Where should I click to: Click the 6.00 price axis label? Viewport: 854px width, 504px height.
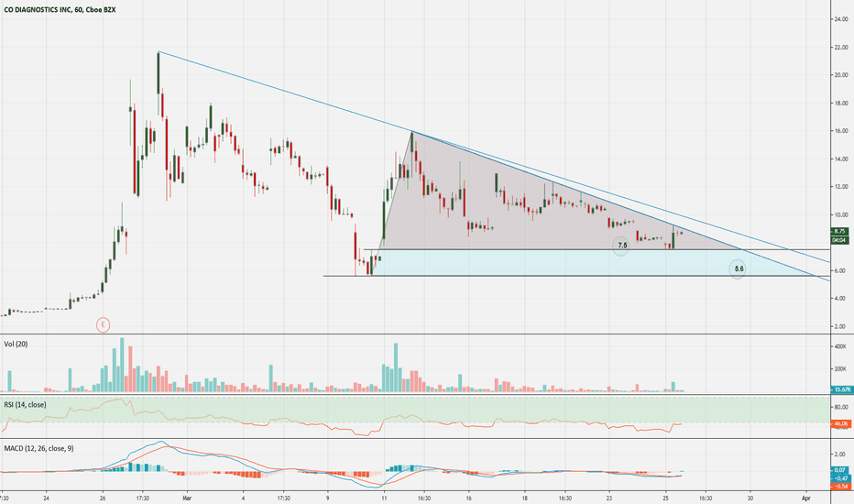pyautogui.click(x=841, y=271)
